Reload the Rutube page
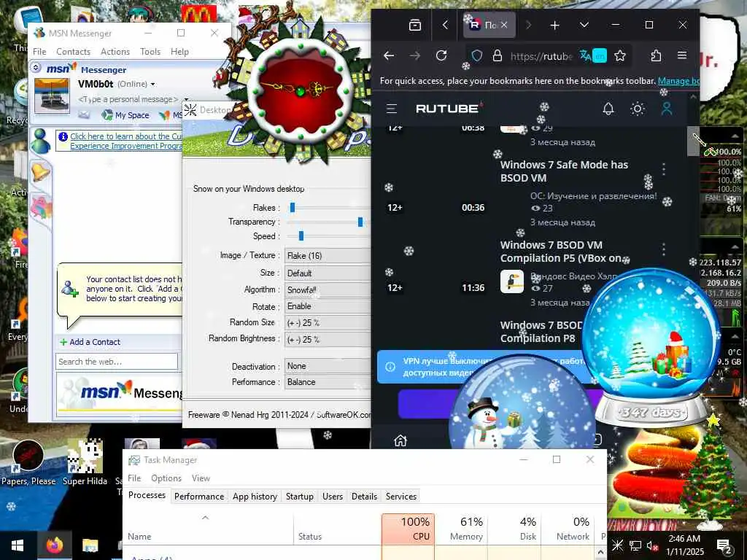The height and width of the screenshot is (560, 747). [x=441, y=55]
